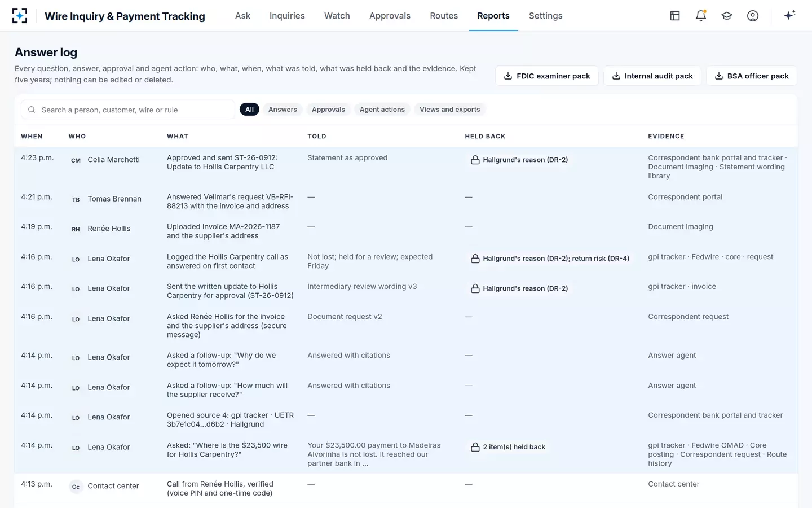Screen dimensions: 812x508
Task: Click the "Document imaging" evidence cell
Action: (681, 227)
